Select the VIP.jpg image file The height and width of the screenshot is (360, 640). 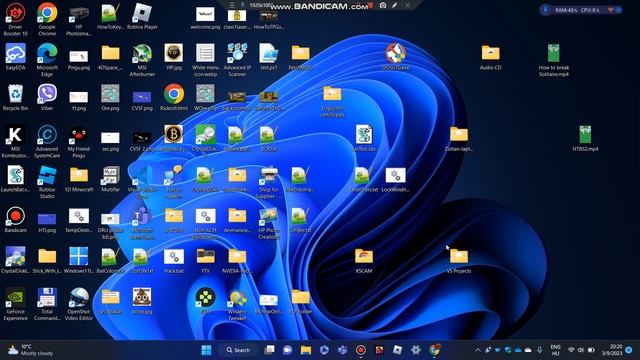(x=174, y=57)
